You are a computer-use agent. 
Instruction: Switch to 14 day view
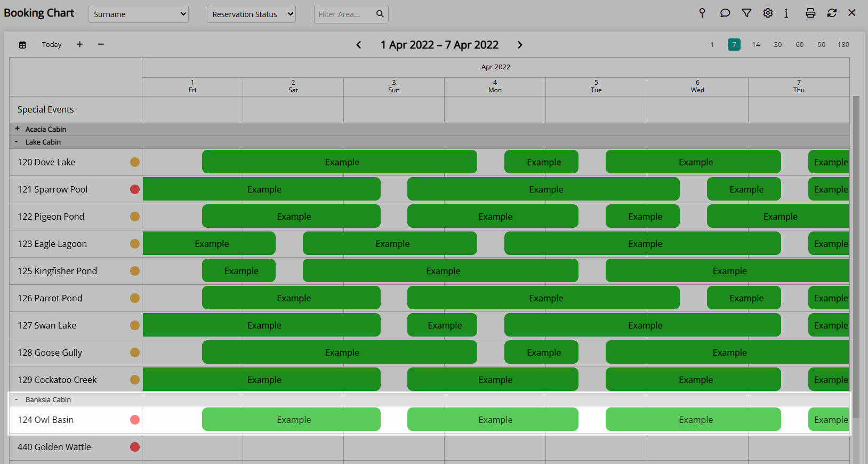[x=756, y=45]
